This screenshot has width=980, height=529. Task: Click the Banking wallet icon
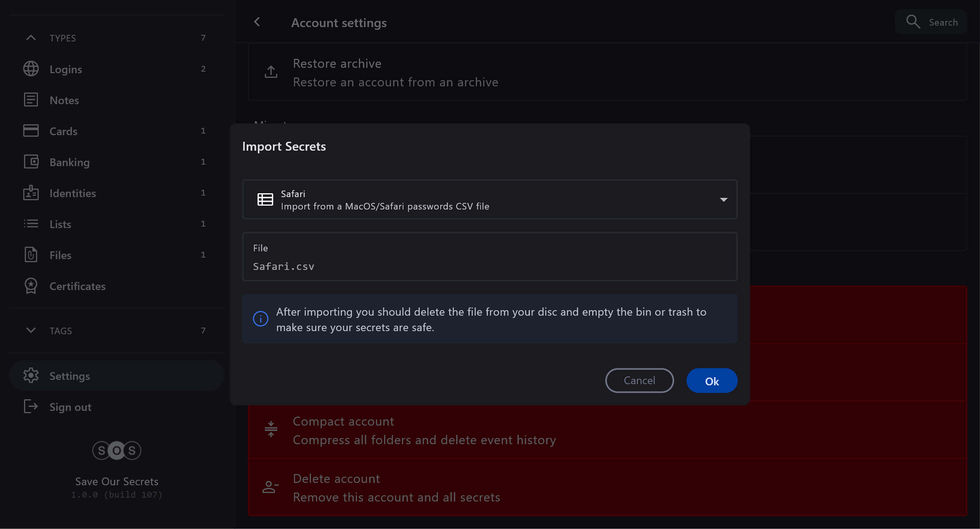pyautogui.click(x=31, y=162)
